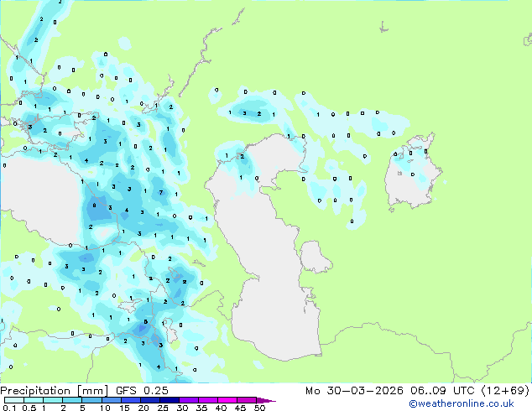Viewport: 532px width, 411px height.
Task: Click the forecast offset "(12+69)"
Action: point(504,391)
